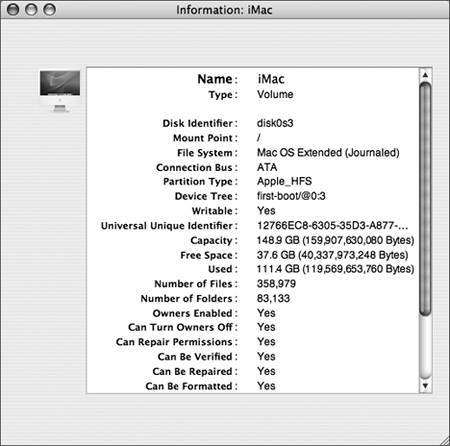The image size is (450, 446).
Task: Select the Can Be Verified Yes value
Action: (266, 356)
